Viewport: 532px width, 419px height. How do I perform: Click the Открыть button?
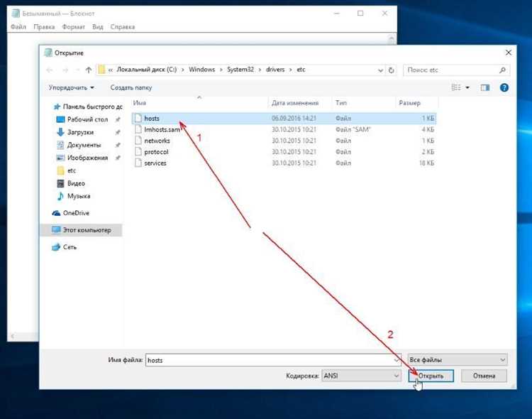pos(431,376)
